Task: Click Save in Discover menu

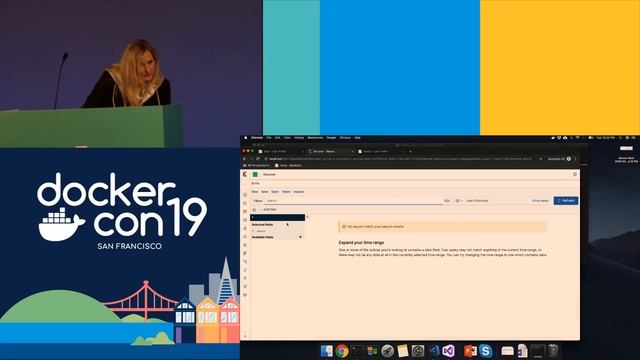Action: coord(265,191)
